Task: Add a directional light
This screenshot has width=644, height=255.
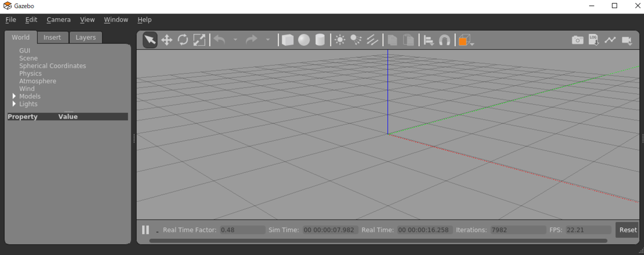Action: pos(372,40)
